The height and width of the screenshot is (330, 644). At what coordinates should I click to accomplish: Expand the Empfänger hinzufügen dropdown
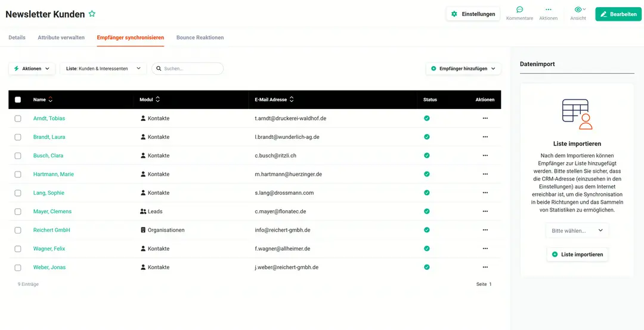pos(463,69)
